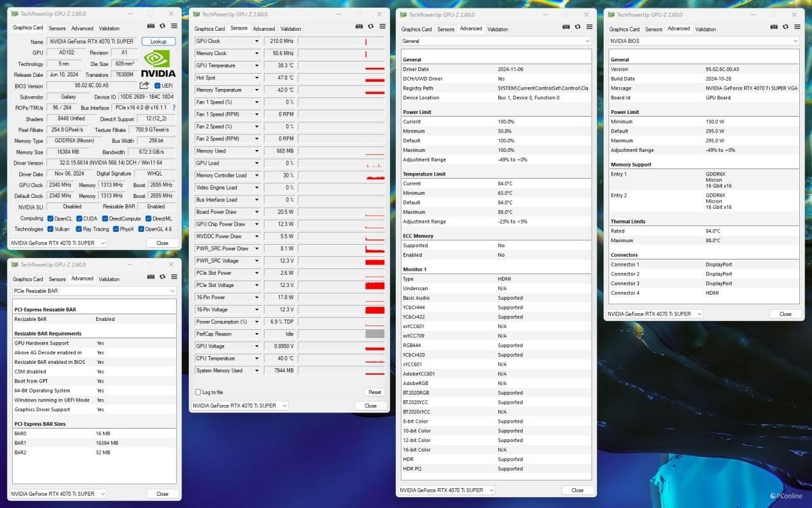Click GPU-Z app icon in Sensors title bar
This screenshot has height=508, width=812.
coord(196,14)
